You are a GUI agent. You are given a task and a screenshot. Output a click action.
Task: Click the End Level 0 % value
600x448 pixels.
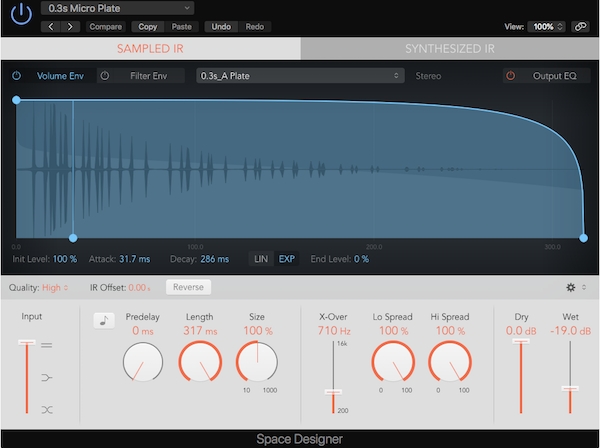coord(362,259)
